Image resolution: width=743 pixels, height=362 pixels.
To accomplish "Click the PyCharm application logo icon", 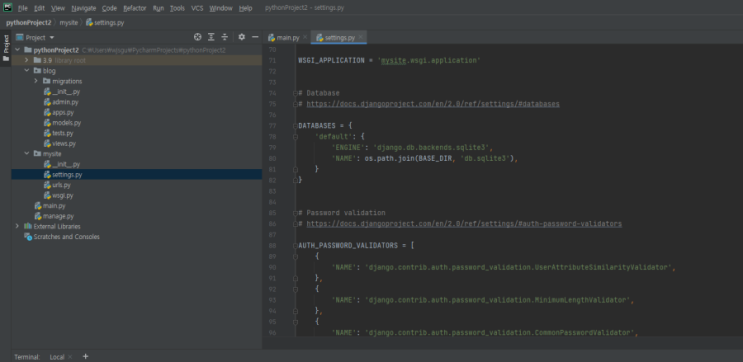I will pos(8,8).
